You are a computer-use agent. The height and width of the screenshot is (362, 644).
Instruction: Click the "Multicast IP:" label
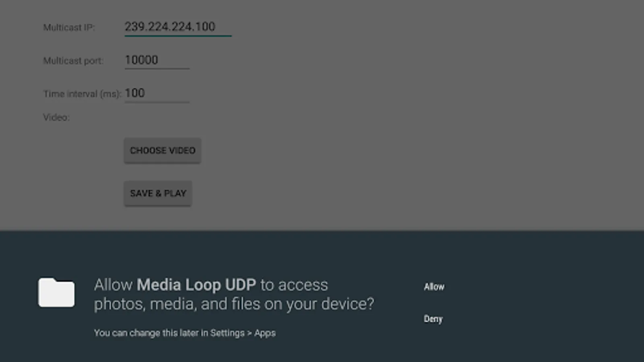(69, 28)
